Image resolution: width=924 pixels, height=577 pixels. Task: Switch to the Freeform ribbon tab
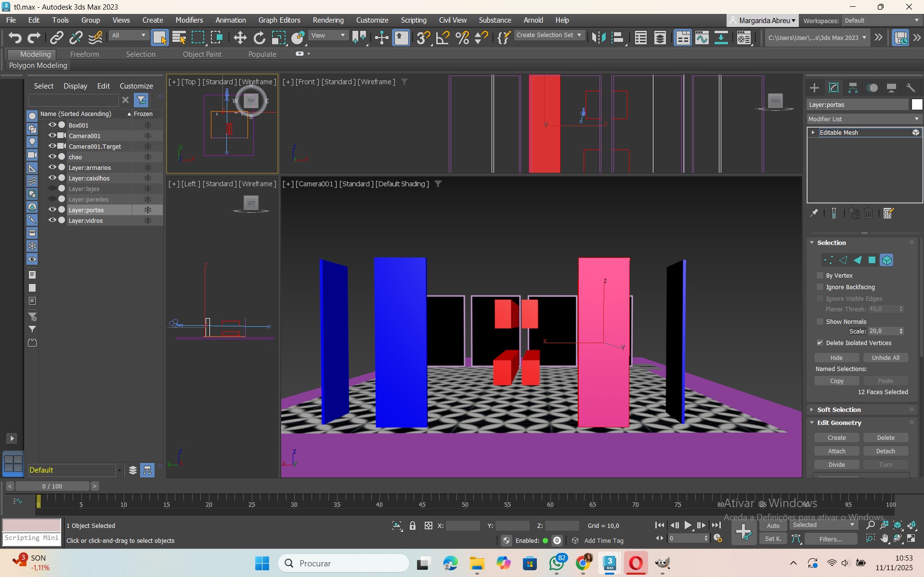point(84,54)
